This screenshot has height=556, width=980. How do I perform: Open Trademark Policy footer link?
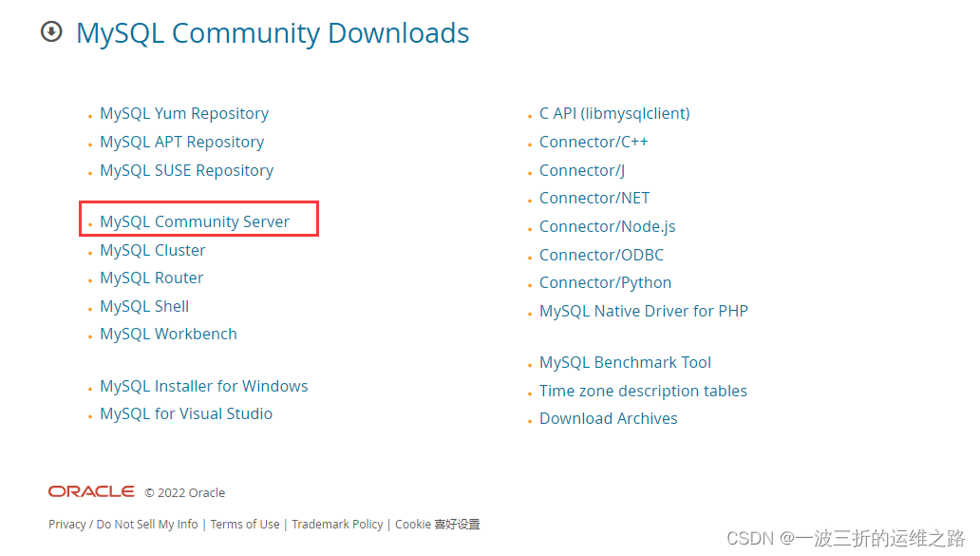click(x=337, y=524)
